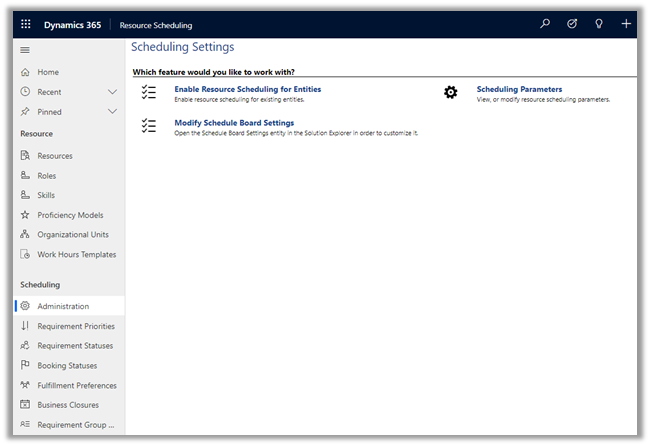Click the Modify Schedule Board checklist icon
650x446 pixels.
pos(149,126)
